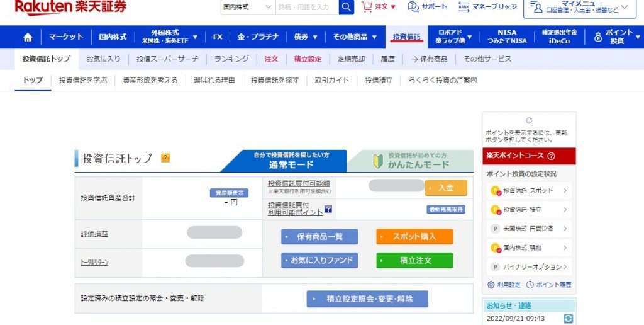Click the home icon in navigation bar

28,37
